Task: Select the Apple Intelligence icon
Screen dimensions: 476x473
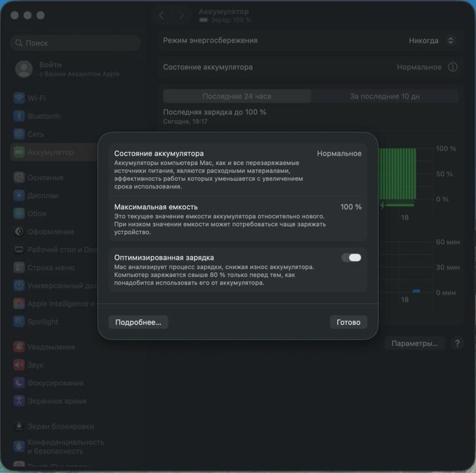Action: [19, 303]
